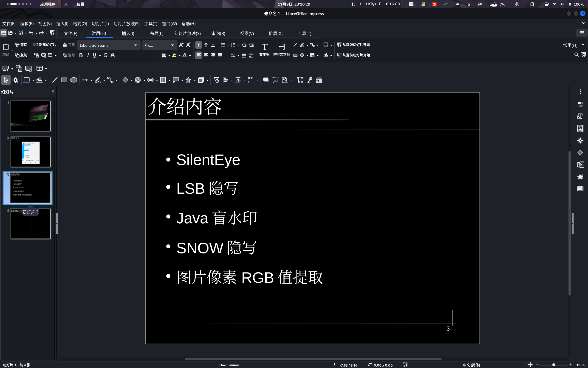Screen dimensions: 588x368
Task: Open 位置 places menu in top panel
Action: 80,4
